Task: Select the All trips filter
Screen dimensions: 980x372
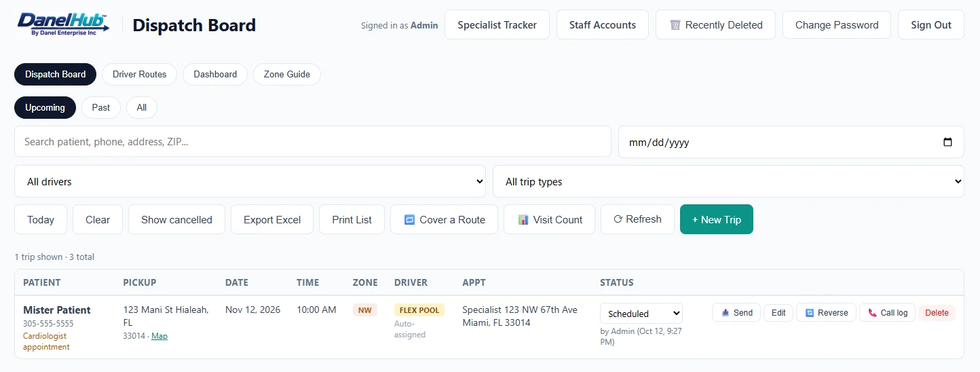Action: [142, 107]
